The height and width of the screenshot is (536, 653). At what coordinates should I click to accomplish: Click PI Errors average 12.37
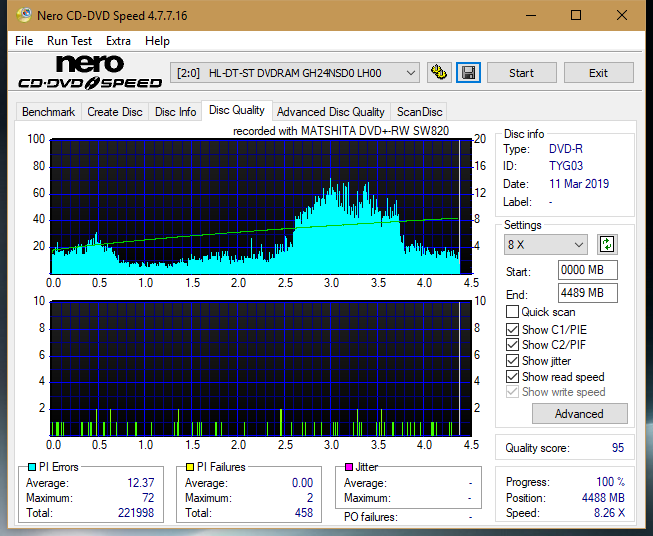141,483
